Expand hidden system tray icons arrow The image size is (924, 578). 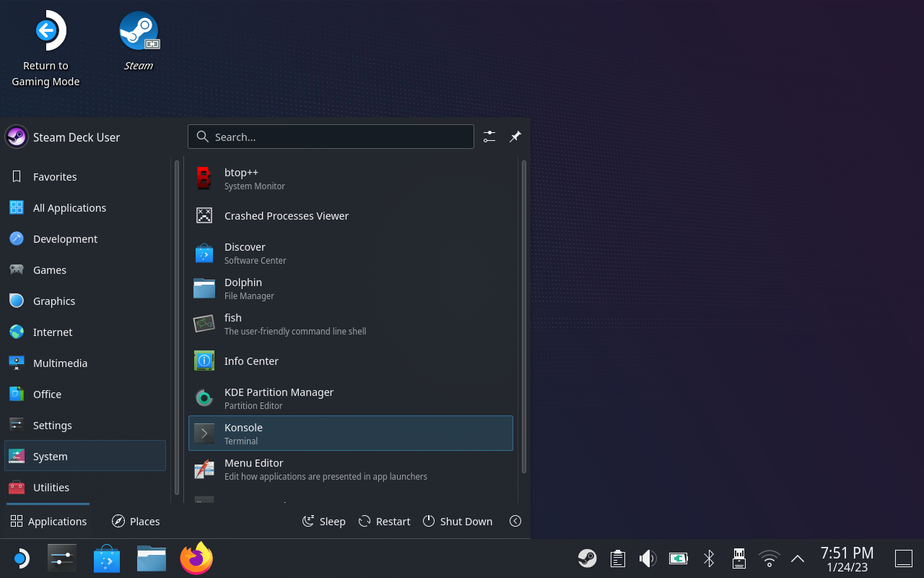coord(798,558)
